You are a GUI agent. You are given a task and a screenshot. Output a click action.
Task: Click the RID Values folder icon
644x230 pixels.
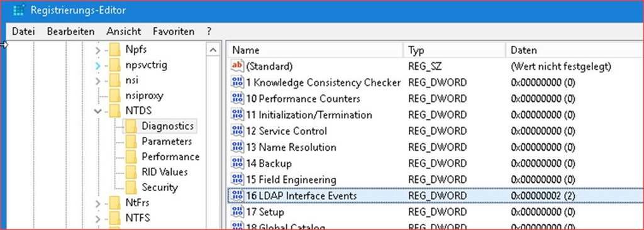click(x=131, y=172)
